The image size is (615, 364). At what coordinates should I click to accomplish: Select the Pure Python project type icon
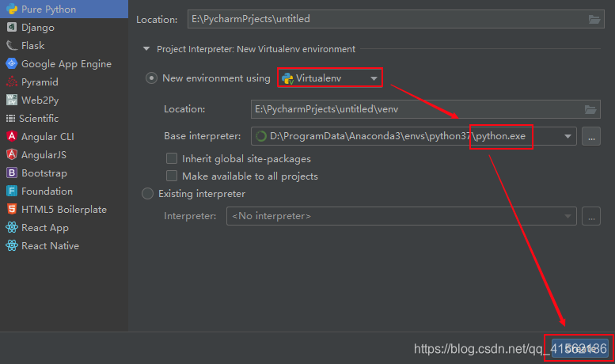tap(12, 9)
